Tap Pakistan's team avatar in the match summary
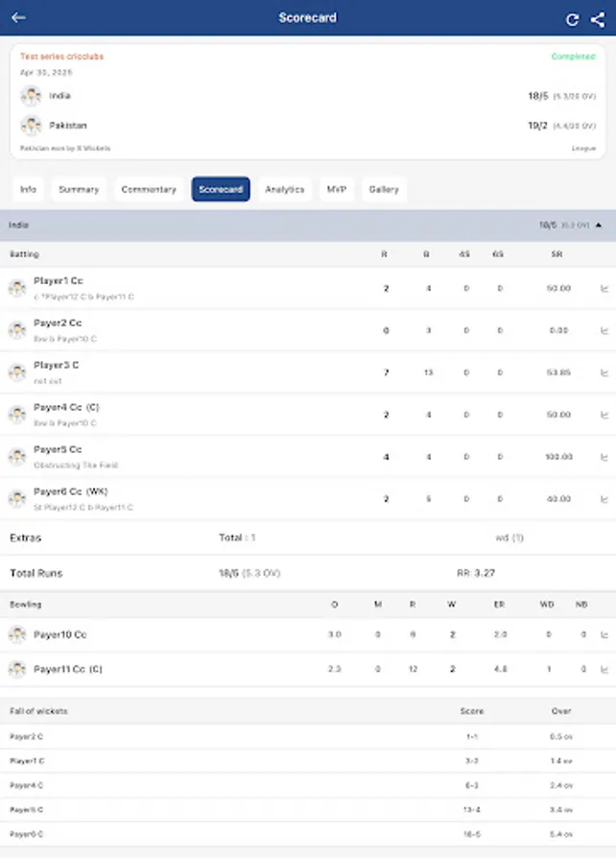This screenshot has height=864, width=616. (x=31, y=126)
